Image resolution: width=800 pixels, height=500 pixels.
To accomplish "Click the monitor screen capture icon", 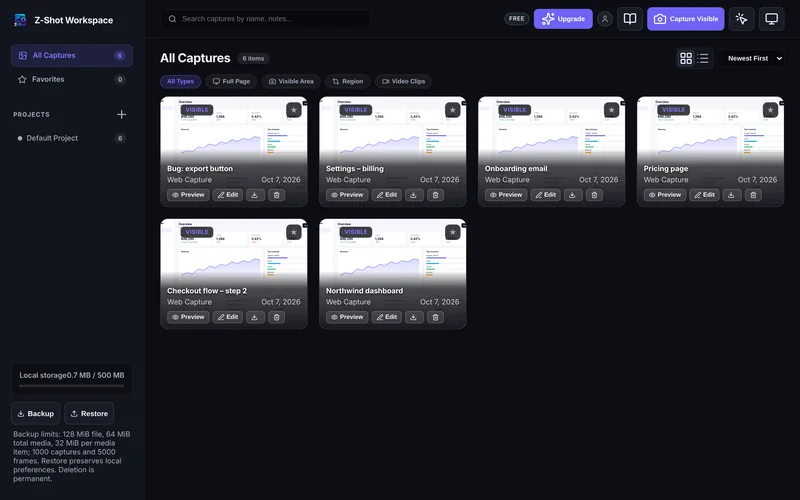I will [x=771, y=19].
